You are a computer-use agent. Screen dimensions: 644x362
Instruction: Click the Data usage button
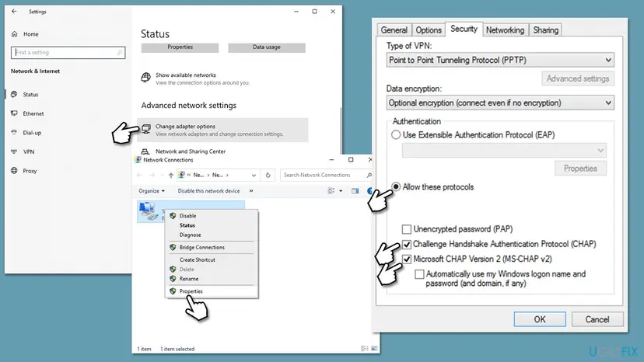pos(267,47)
